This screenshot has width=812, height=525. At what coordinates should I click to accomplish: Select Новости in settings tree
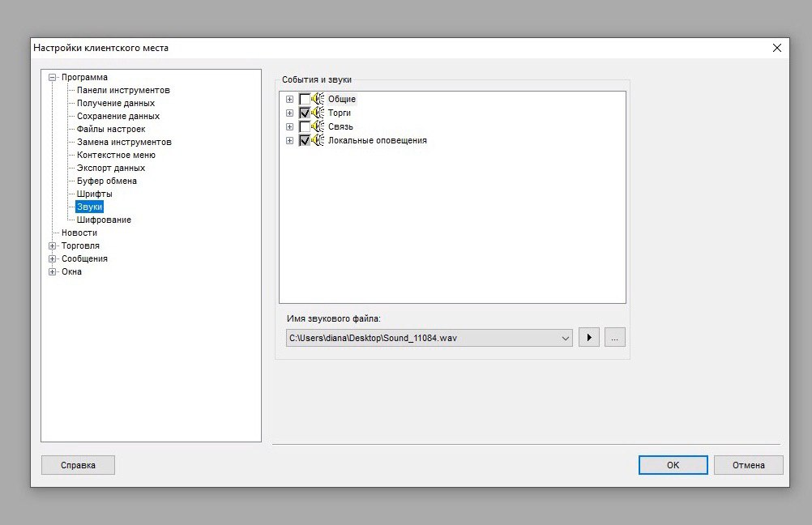click(79, 233)
